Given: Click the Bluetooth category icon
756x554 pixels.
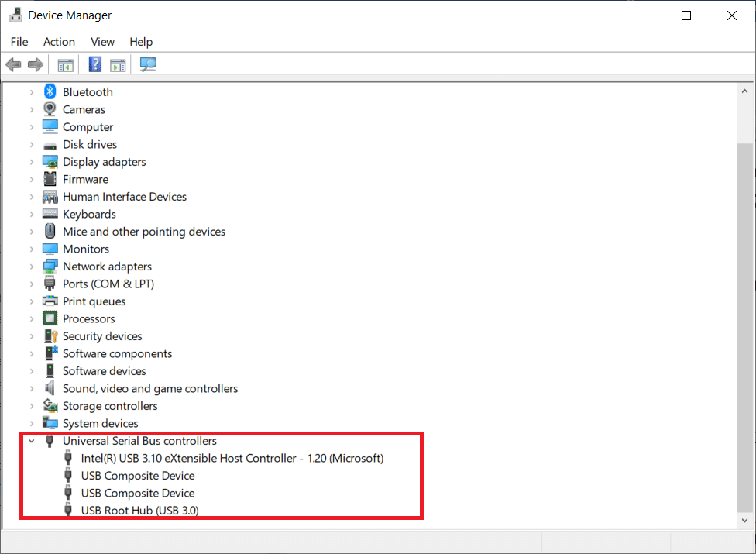Looking at the screenshot, I should coord(50,91).
